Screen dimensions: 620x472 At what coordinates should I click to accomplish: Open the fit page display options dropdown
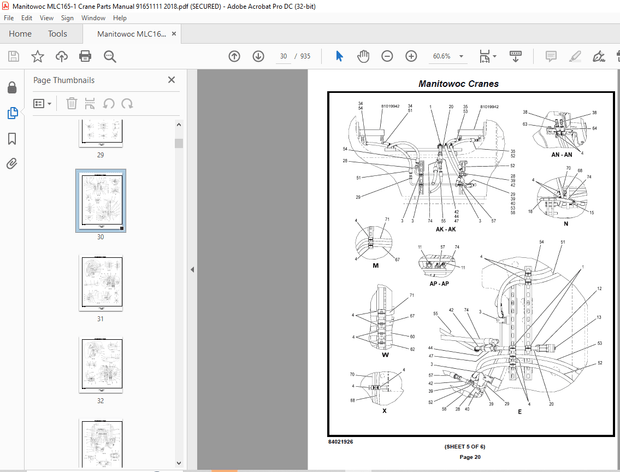coord(487,57)
